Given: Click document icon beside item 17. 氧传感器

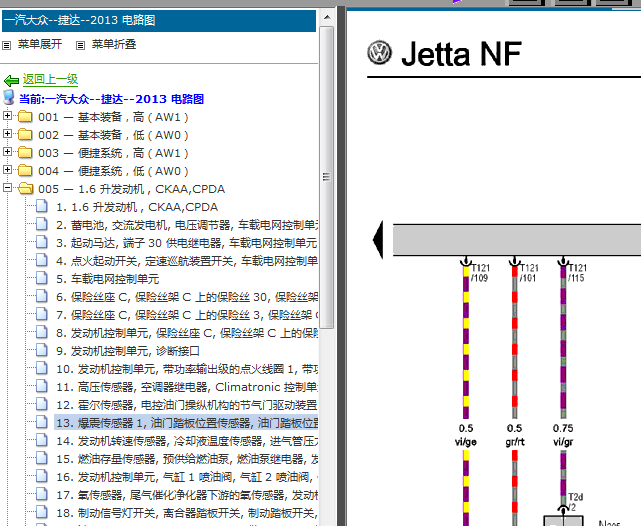Looking at the screenshot, I should [42, 494].
